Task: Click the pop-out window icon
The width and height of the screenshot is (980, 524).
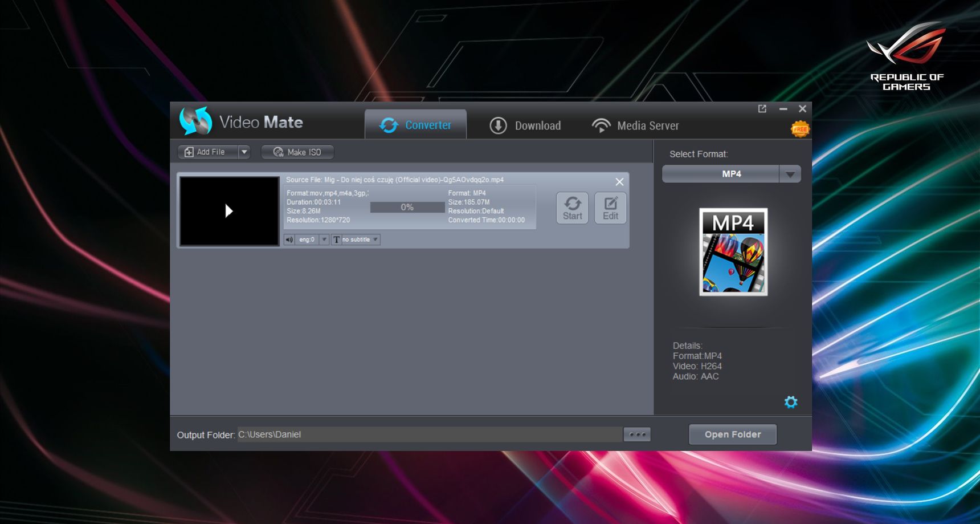Action: click(762, 108)
